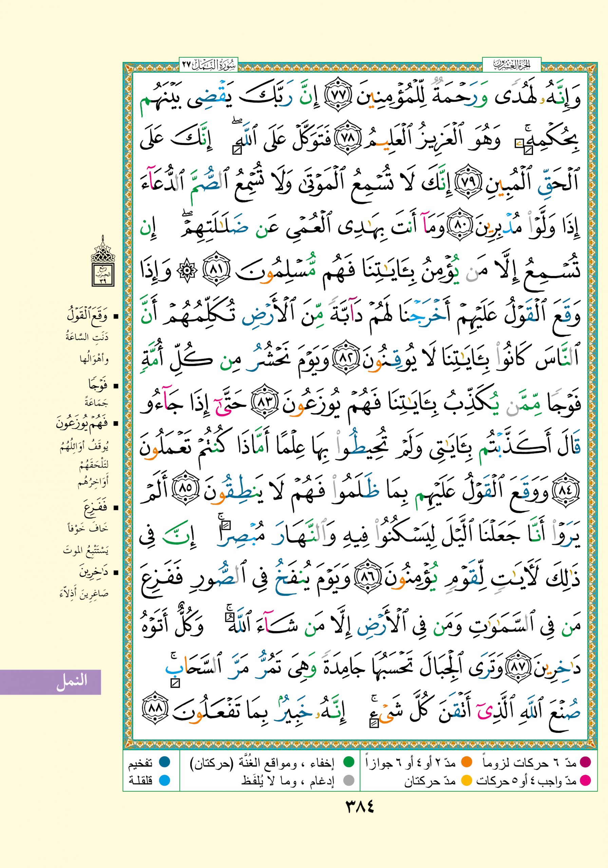
Task: Click the margin glossary word فَوْجًا
Action: (98, 386)
